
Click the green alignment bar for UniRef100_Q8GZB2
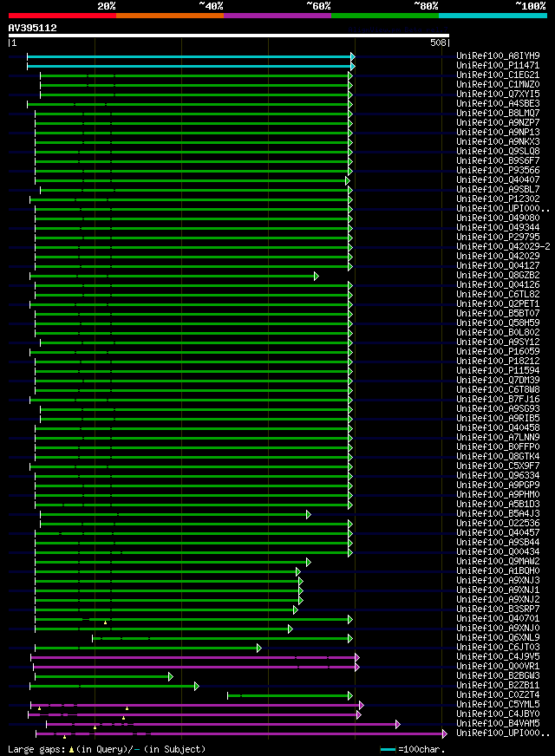174,277
